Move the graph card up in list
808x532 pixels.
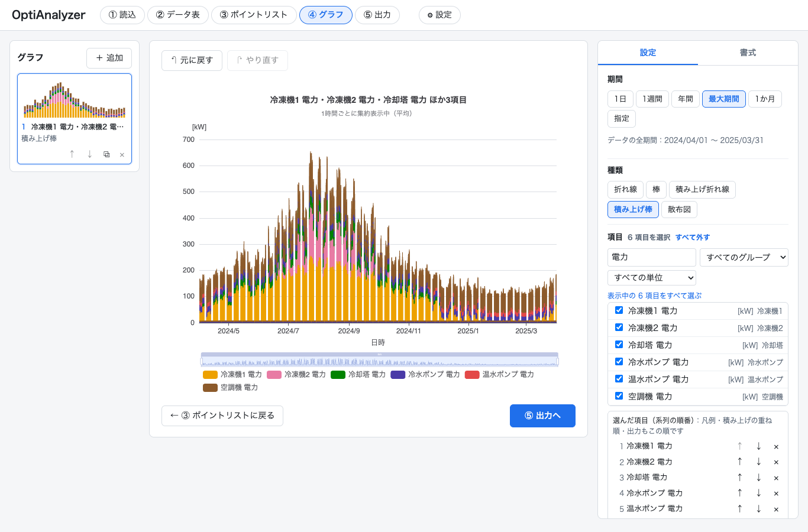[72, 154]
